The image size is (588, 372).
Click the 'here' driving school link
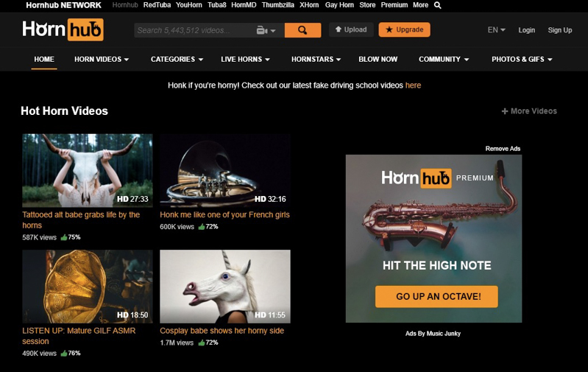tap(413, 85)
